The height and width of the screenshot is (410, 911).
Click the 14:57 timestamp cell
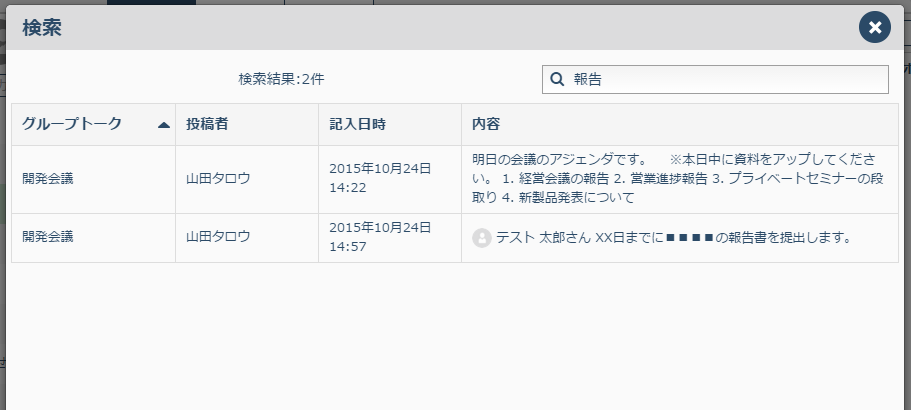click(390, 238)
